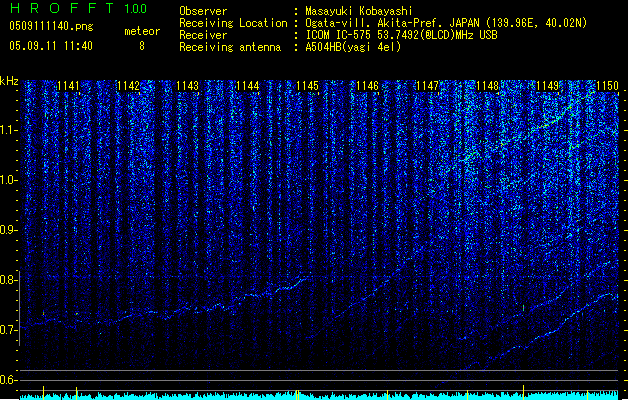Click time marker 1143
Image resolution: width=629 pixels, height=400 pixels.
pyautogui.click(x=188, y=86)
